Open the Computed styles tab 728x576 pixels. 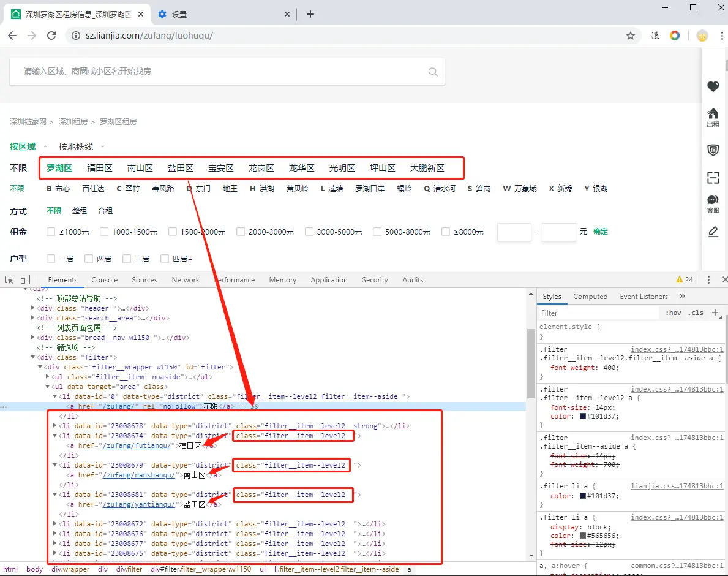click(590, 297)
